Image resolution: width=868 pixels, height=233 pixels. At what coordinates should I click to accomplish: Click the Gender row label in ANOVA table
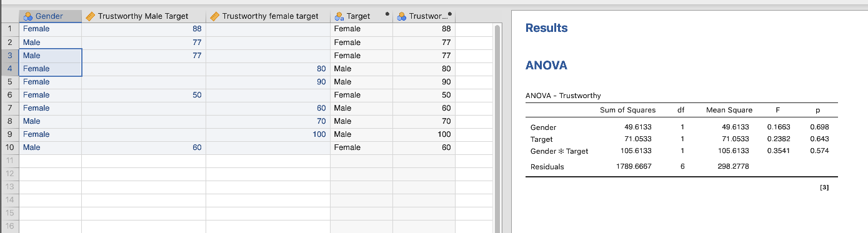pyautogui.click(x=543, y=127)
